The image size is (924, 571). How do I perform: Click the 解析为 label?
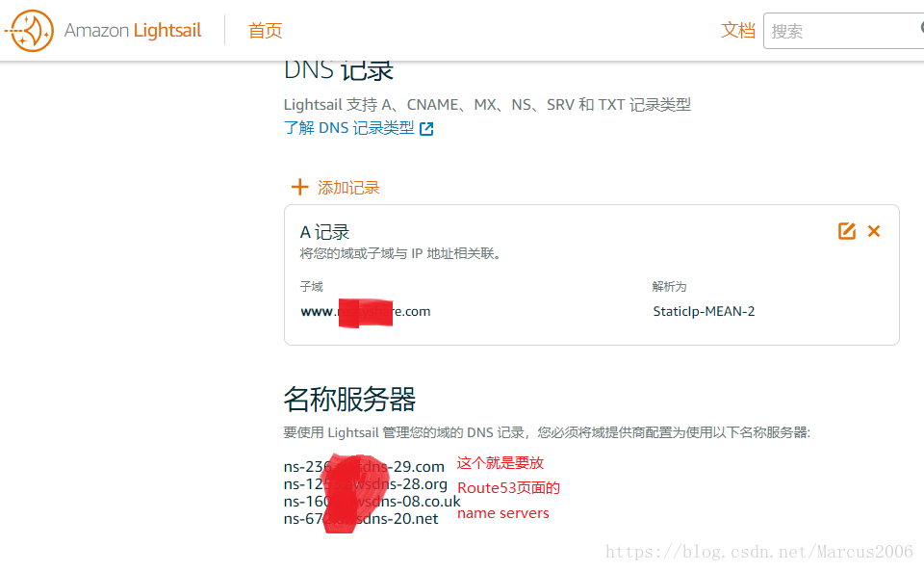670,286
